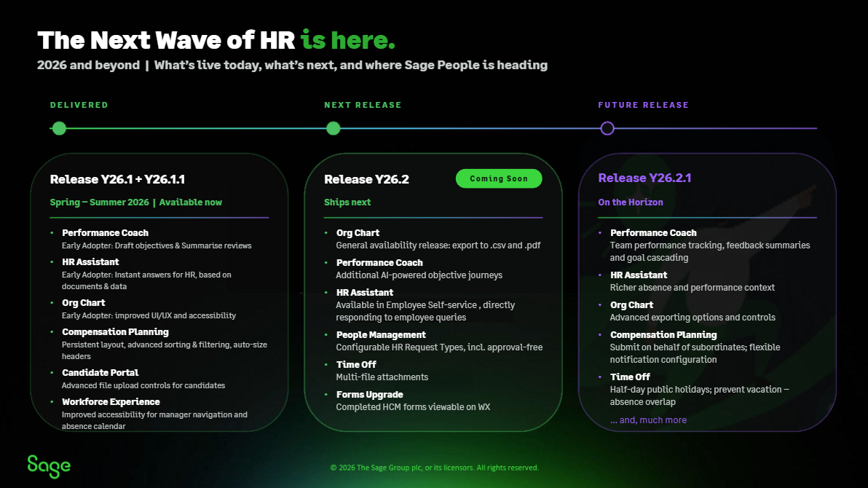Select the Next Release timeline marker dot

coord(334,128)
